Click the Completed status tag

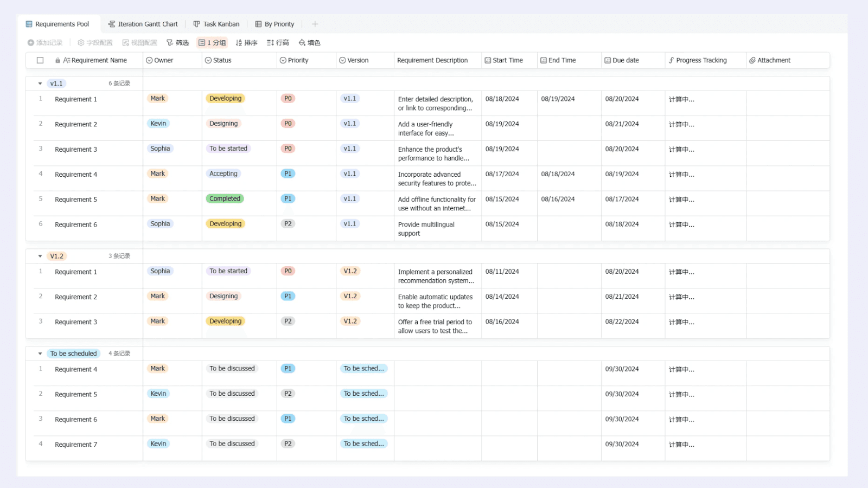[x=225, y=199]
